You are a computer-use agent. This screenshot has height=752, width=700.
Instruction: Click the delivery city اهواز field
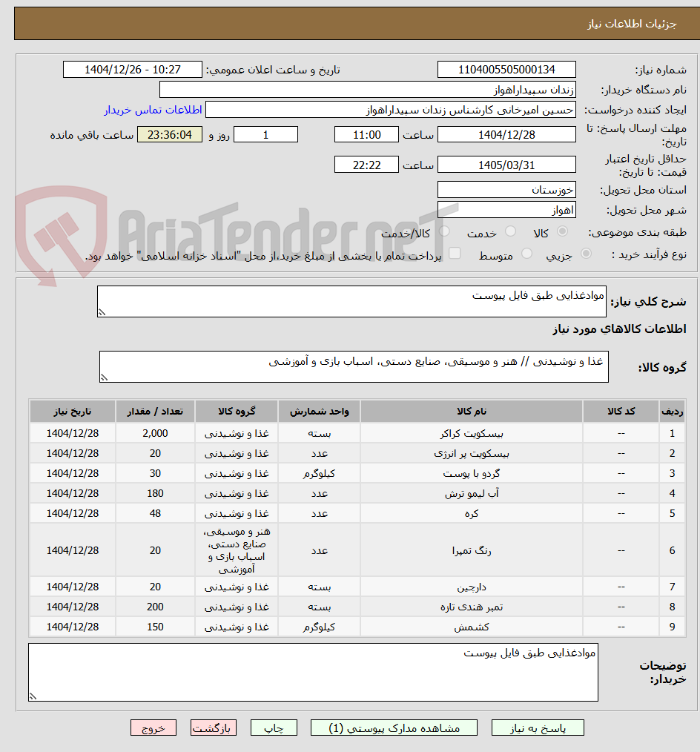[x=506, y=210]
